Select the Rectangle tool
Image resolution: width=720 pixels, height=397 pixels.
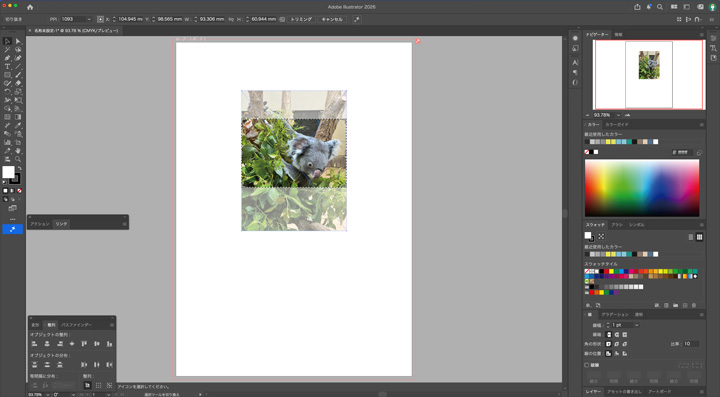click(7, 75)
